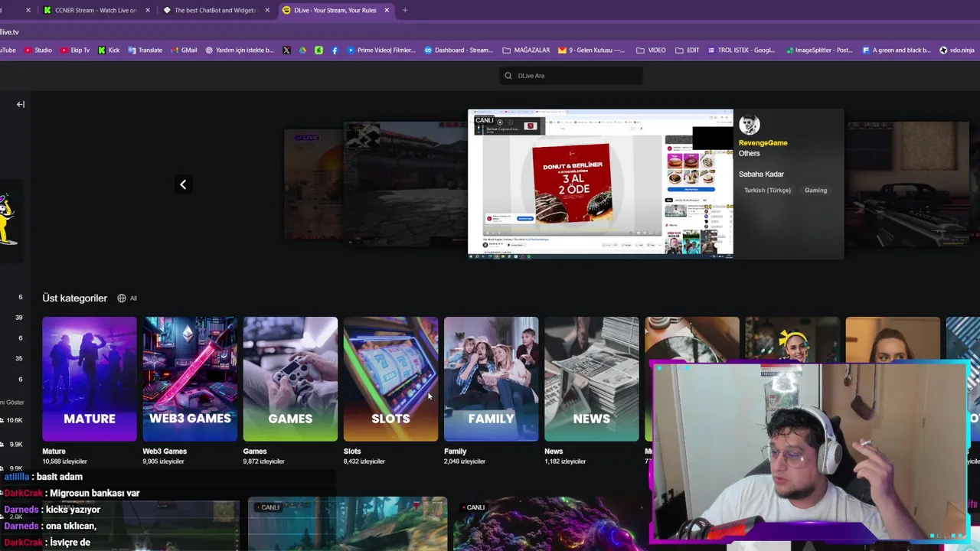Open the Google Drive bookmark icon

pyautogui.click(x=302, y=50)
